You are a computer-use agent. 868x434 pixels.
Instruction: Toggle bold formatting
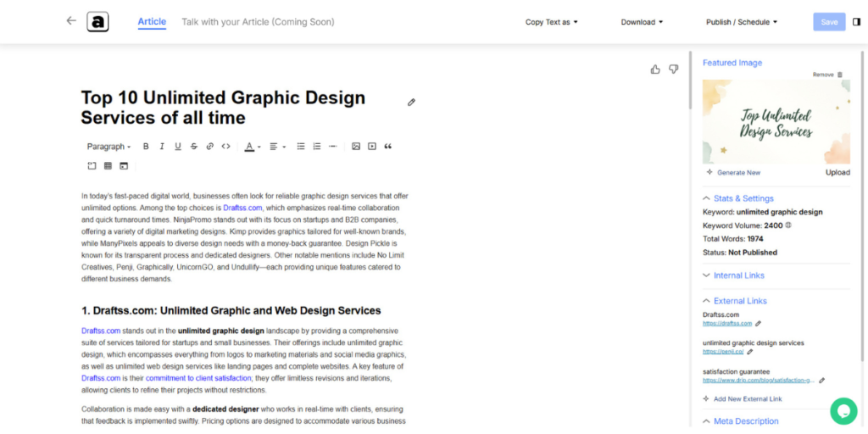pos(146,146)
